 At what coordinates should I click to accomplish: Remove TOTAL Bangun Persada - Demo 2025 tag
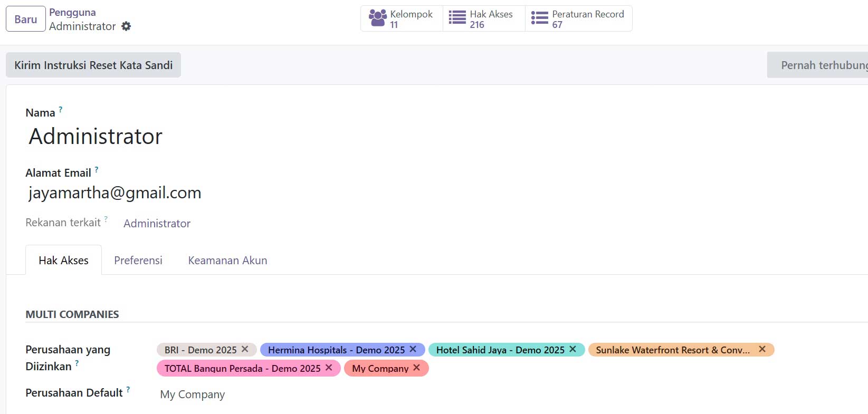[x=329, y=368]
